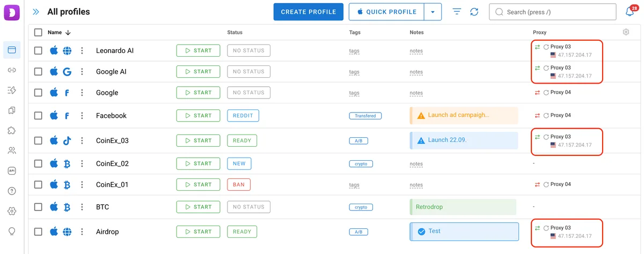
Task: Start the CoinEx_02 profile
Action: (198, 163)
